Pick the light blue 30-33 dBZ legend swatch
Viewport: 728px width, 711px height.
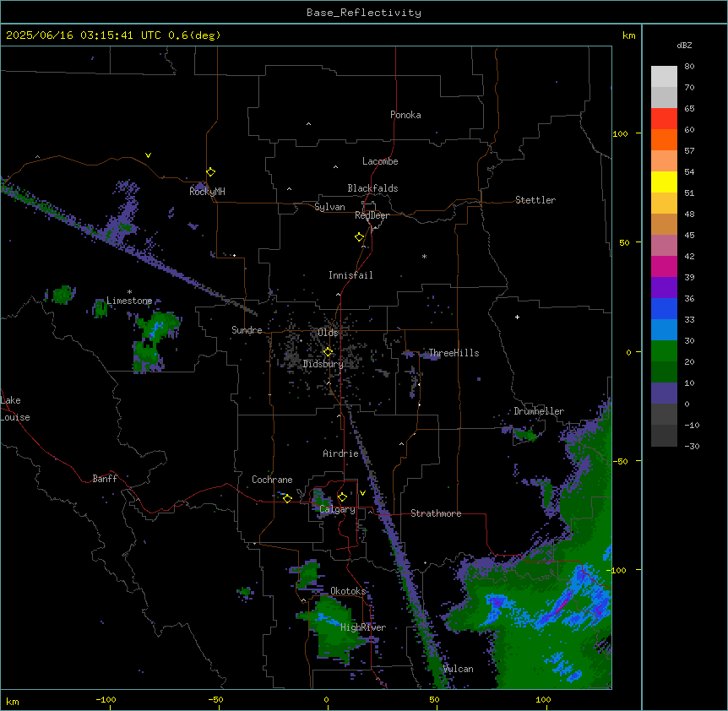tap(664, 330)
